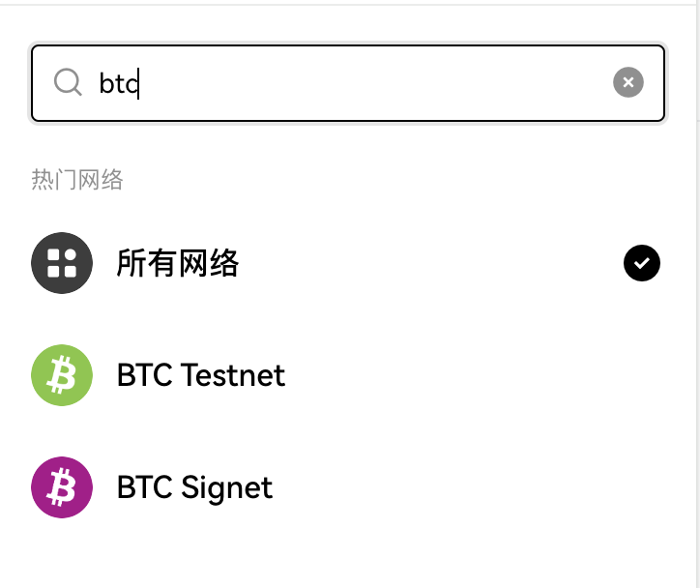
Task: Click the green BTC Testnet bitcoin icon
Action: coord(62,375)
